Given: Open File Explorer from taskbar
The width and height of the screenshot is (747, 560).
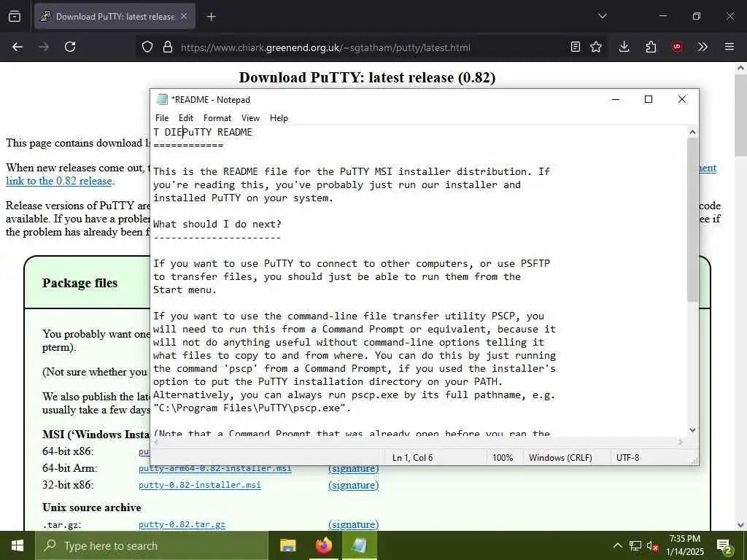Looking at the screenshot, I should tap(287, 545).
